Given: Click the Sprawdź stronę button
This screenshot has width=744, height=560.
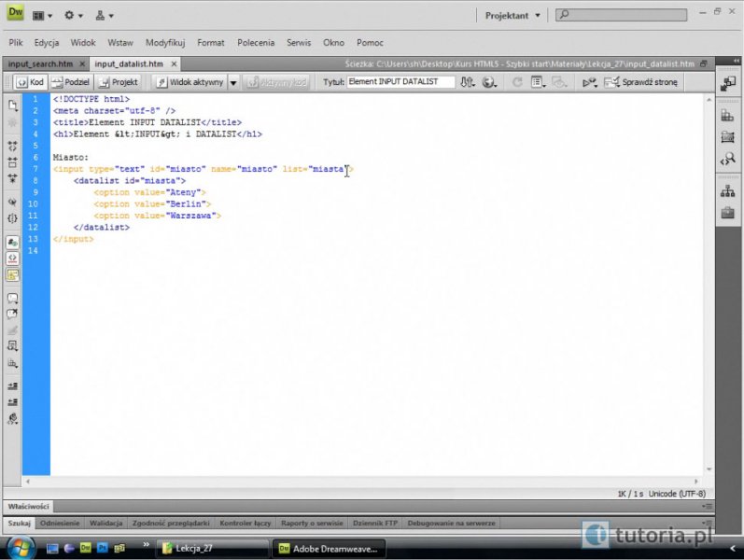Looking at the screenshot, I should 642,82.
